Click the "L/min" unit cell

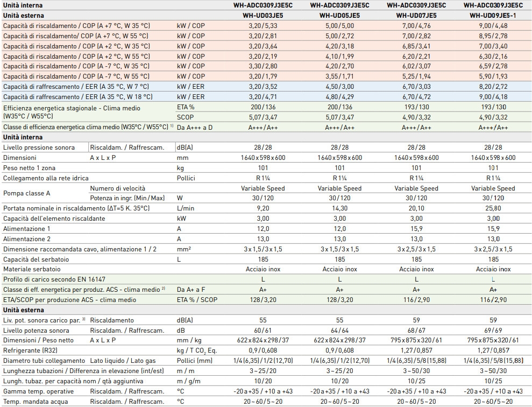point(185,208)
